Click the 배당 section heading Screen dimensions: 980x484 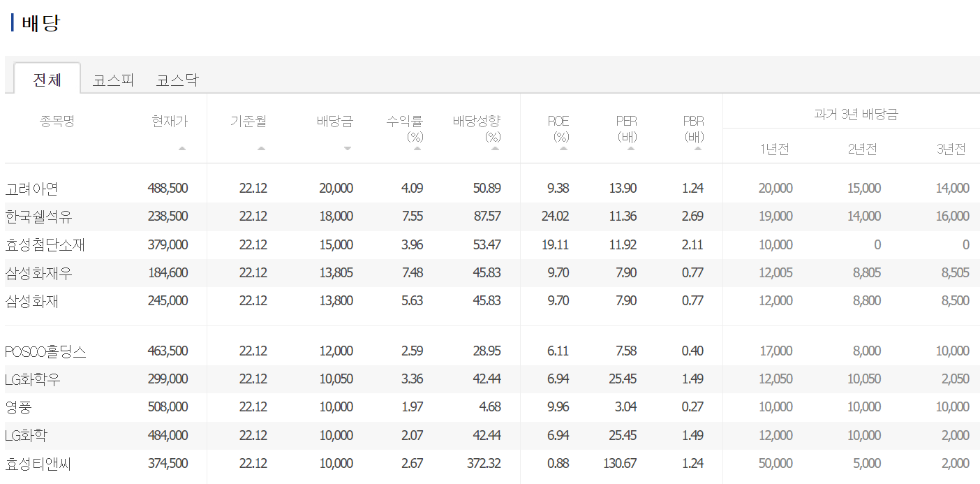point(40,23)
